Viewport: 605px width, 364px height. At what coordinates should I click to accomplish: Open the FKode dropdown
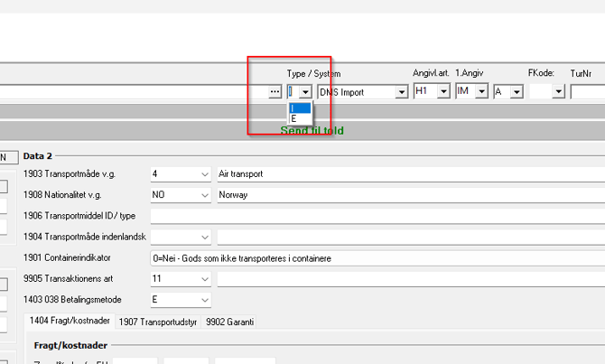tap(559, 91)
